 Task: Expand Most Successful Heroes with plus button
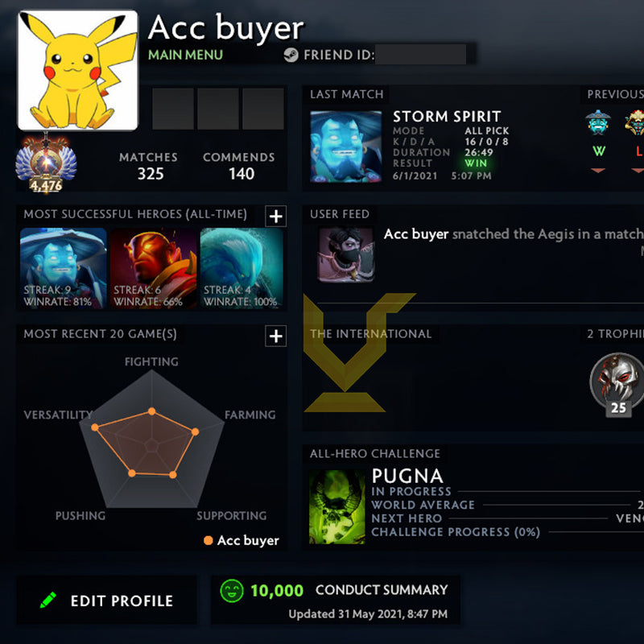275,216
